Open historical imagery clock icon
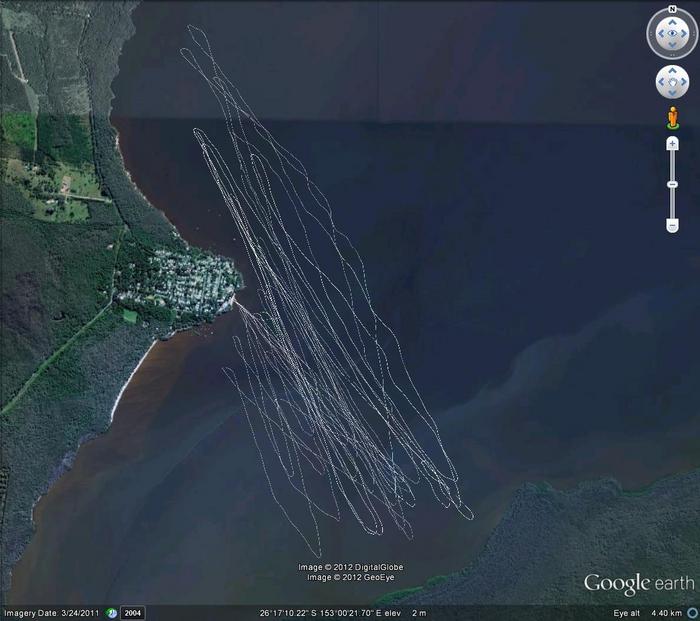 pyautogui.click(x=112, y=613)
